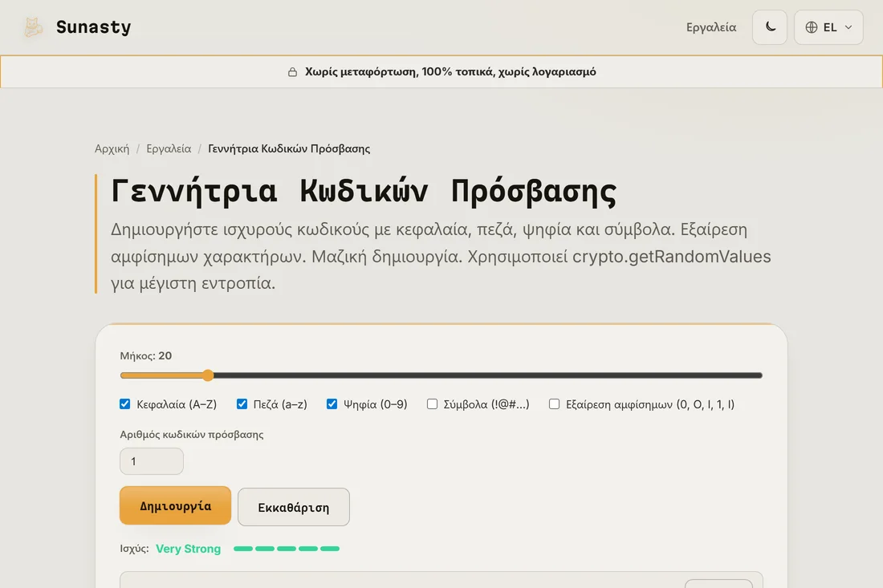Click the lock icon in the privacy banner
The image size is (883, 588).
[292, 72]
